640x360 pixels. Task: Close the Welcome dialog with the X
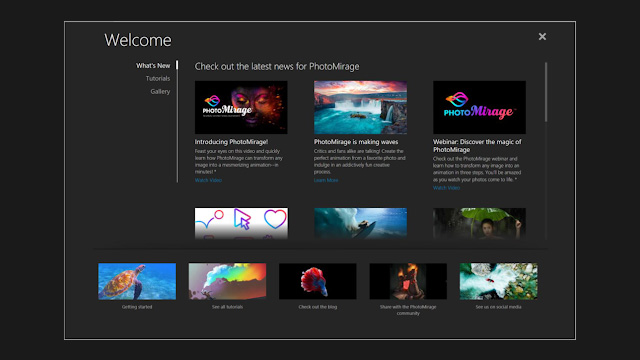pos(542,37)
